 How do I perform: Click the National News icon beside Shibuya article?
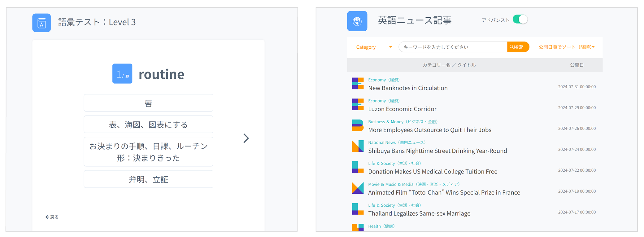(x=358, y=146)
